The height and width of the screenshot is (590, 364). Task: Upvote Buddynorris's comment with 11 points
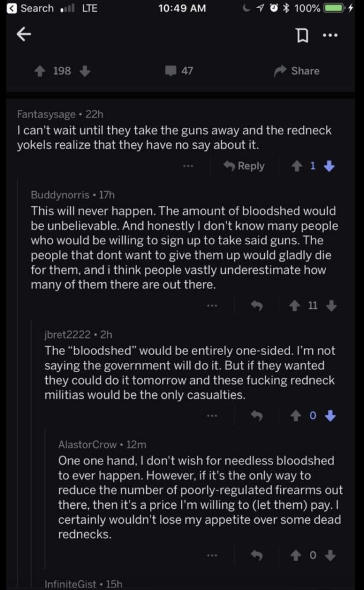pos(294,306)
